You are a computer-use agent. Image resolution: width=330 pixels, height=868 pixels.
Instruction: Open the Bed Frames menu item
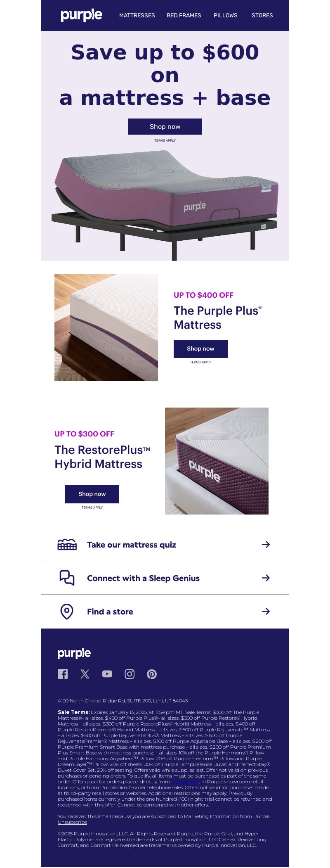(184, 15)
